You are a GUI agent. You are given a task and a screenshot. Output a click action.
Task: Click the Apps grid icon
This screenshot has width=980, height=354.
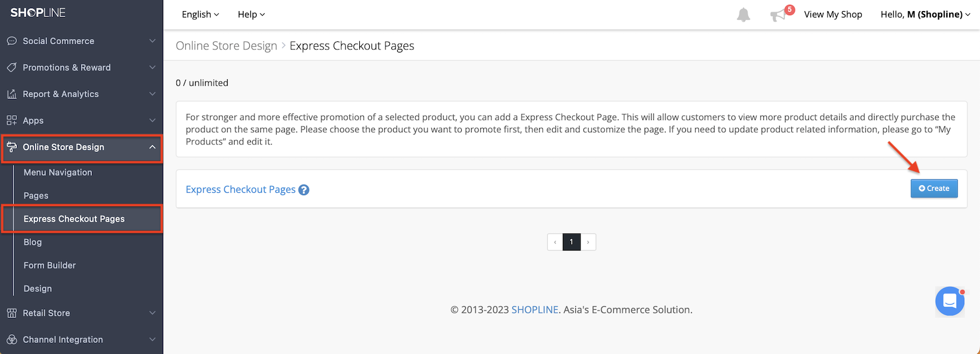(12, 121)
